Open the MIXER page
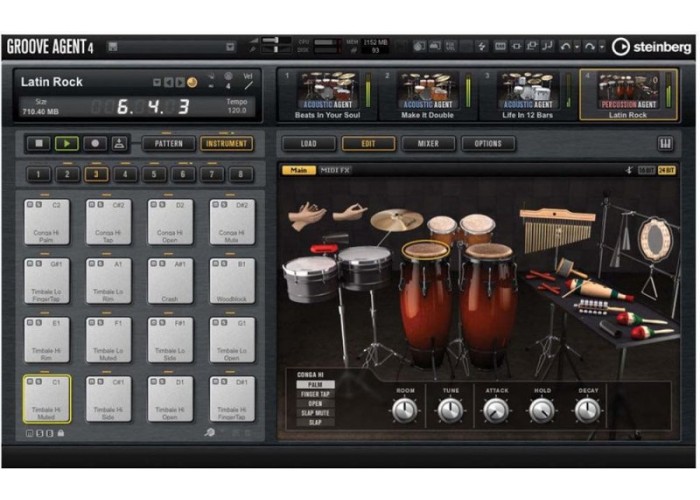 (x=428, y=143)
